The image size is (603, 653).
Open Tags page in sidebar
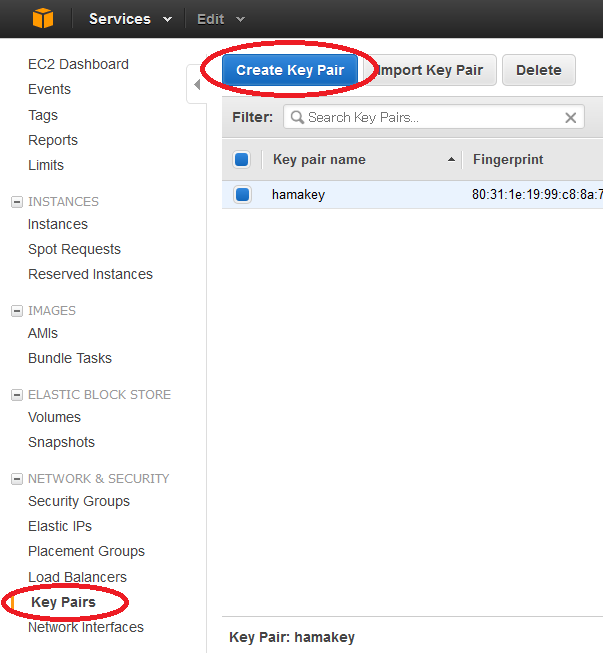pos(42,115)
